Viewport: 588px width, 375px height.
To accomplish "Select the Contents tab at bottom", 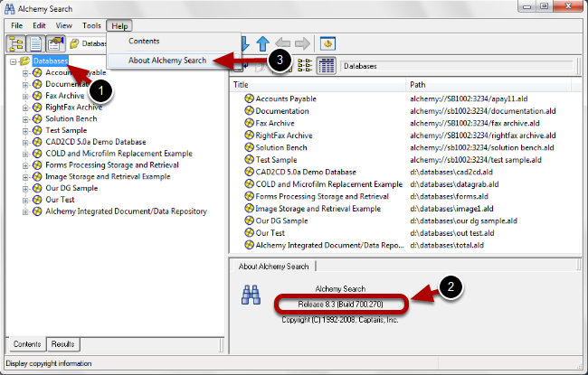I will point(27,344).
